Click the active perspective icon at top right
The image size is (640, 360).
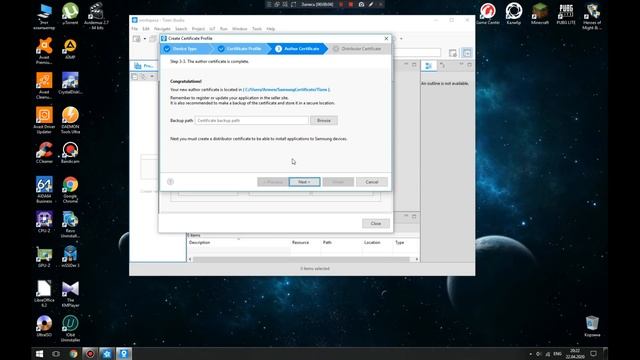467,53
